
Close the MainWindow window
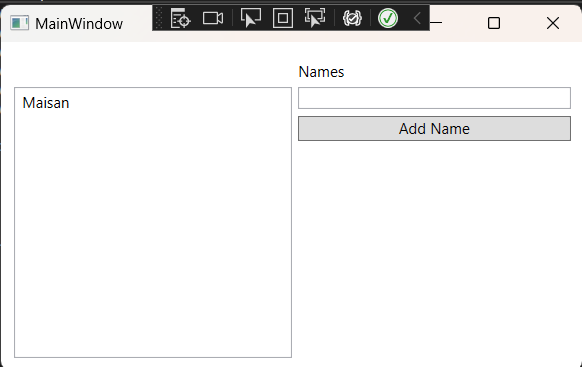tap(553, 23)
